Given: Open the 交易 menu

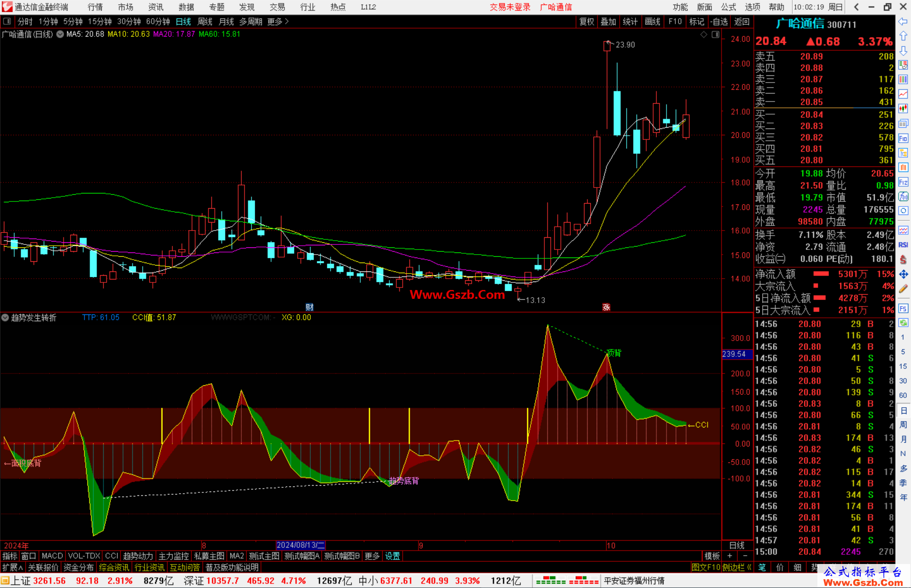Looking at the screenshot, I should click(x=277, y=7).
